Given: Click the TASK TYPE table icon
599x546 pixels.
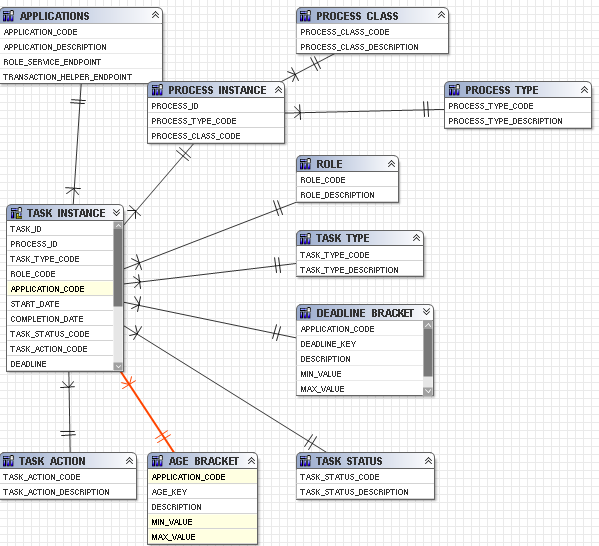Looking at the screenshot, I should tap(305, 238).
